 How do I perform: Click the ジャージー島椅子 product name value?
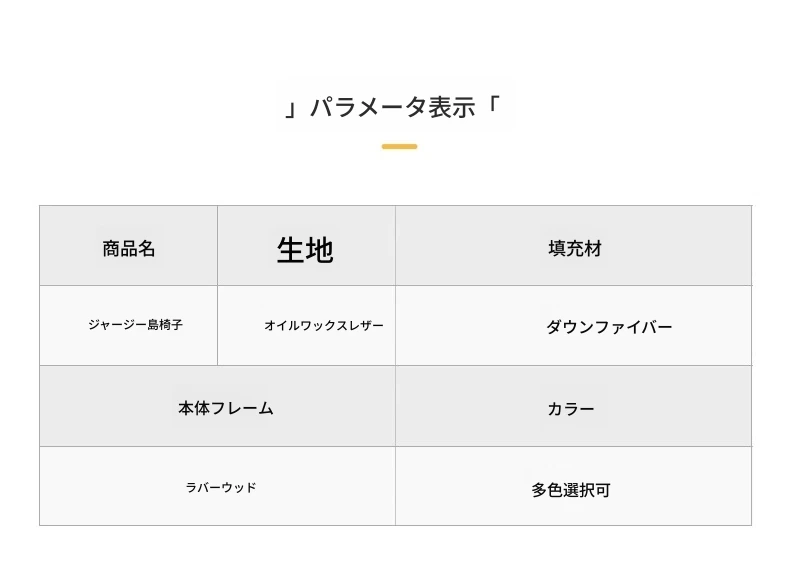[x=135, y=325]
